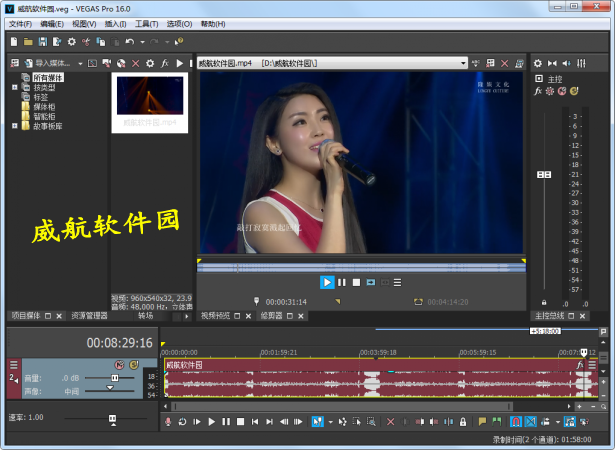Close the 项目媒体 panel tab

[x=59, y=316]
